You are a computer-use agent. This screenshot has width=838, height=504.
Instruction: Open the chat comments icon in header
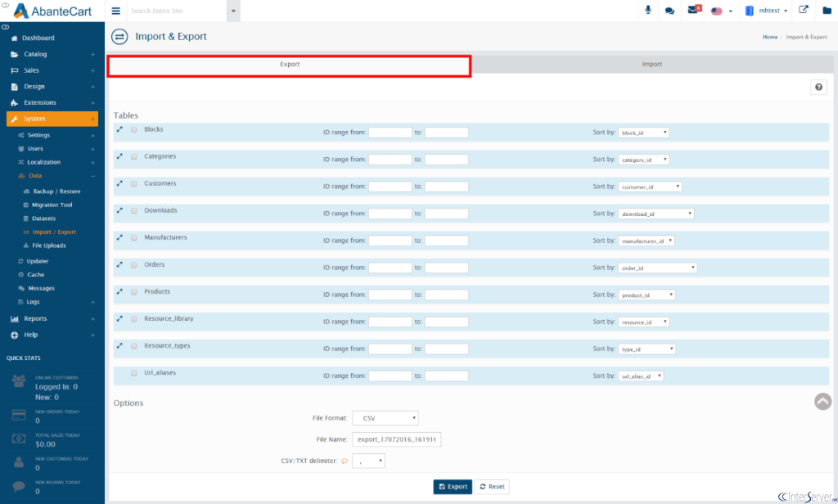669,11
